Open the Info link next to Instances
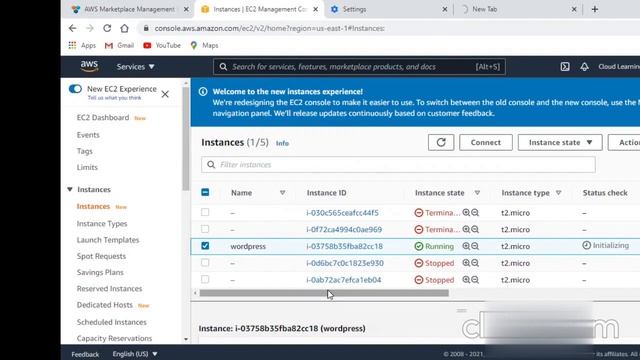This screenshot has height=360, width=640. pos(282,143)
